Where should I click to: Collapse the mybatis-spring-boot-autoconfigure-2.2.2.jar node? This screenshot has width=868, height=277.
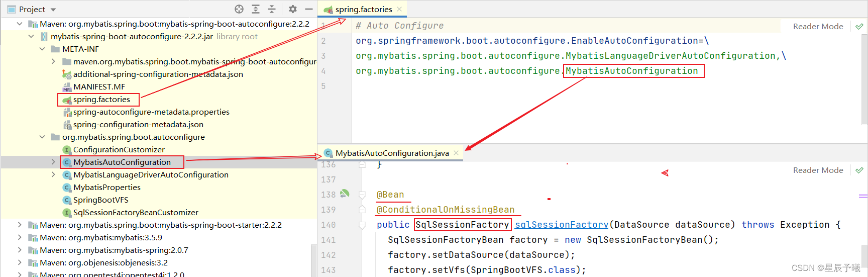click(x=31, y=36)
